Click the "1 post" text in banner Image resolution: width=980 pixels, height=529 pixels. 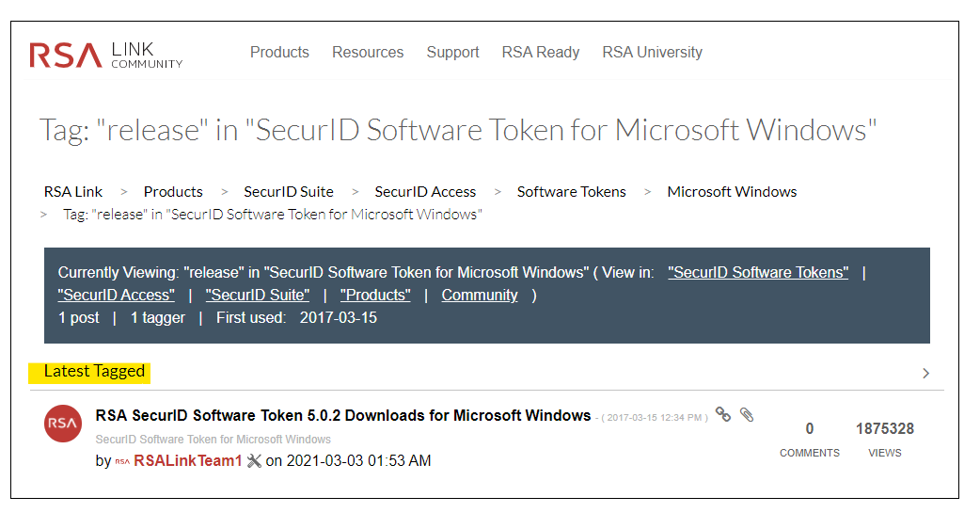[x=79, y=317]
